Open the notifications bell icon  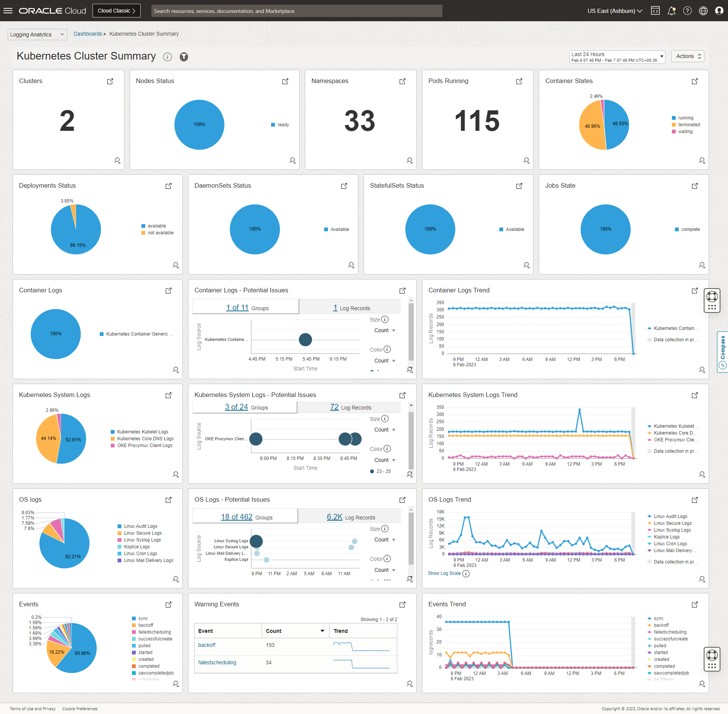[x=672, y=11]
